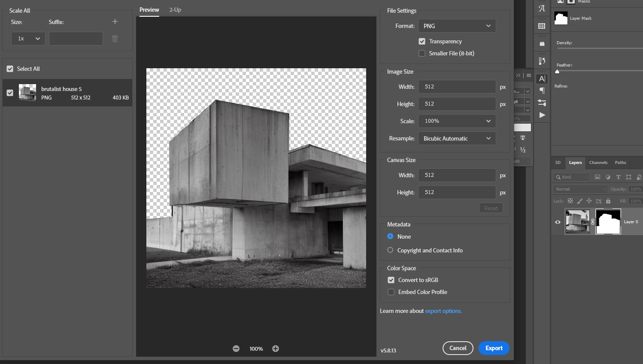Open the 1x size dropdown
Image resolution: width=643 pixels, height=364 pixels.
click(28, 39)
